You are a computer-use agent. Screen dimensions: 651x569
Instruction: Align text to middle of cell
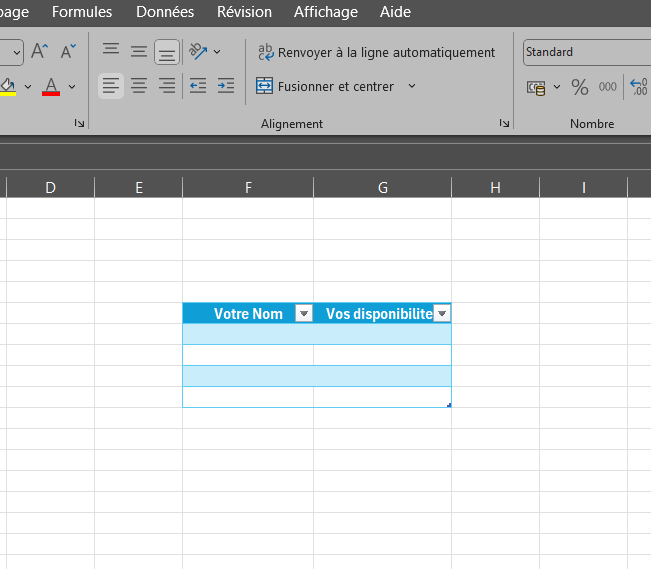click(139, 52)
